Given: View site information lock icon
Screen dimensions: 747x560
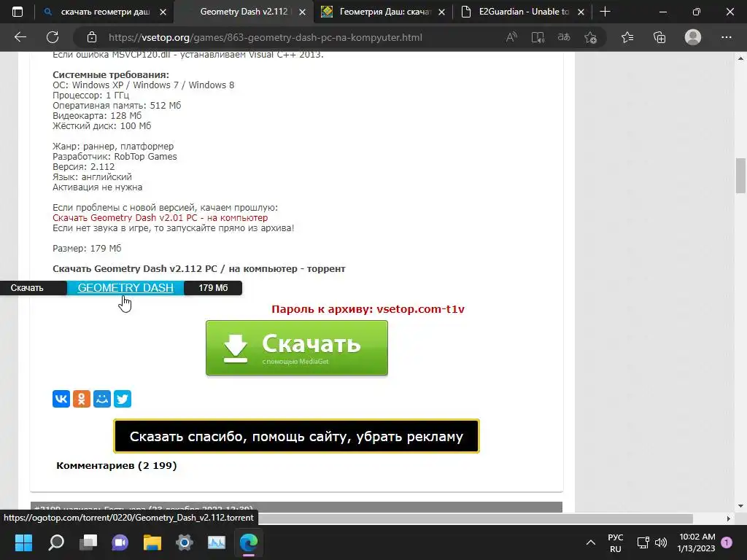Looking at the screenshot, I should [x=92, y=37].
